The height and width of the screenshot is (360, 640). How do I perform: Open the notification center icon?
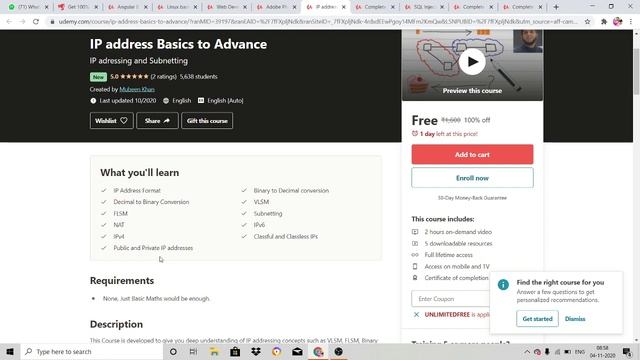point(627,352)
